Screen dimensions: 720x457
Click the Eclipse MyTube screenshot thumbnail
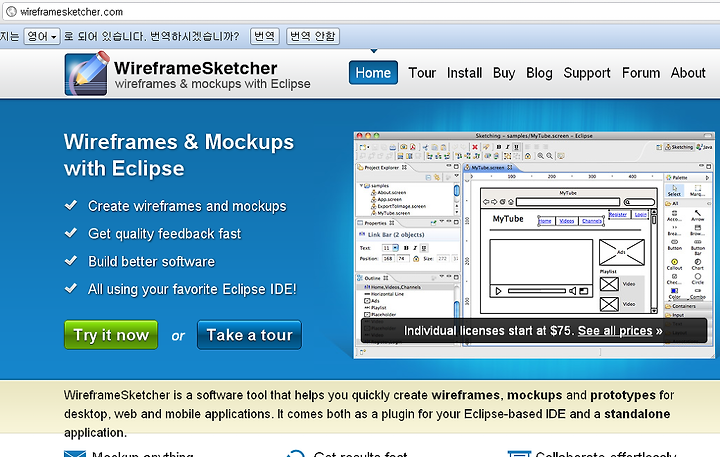point(534,245)
